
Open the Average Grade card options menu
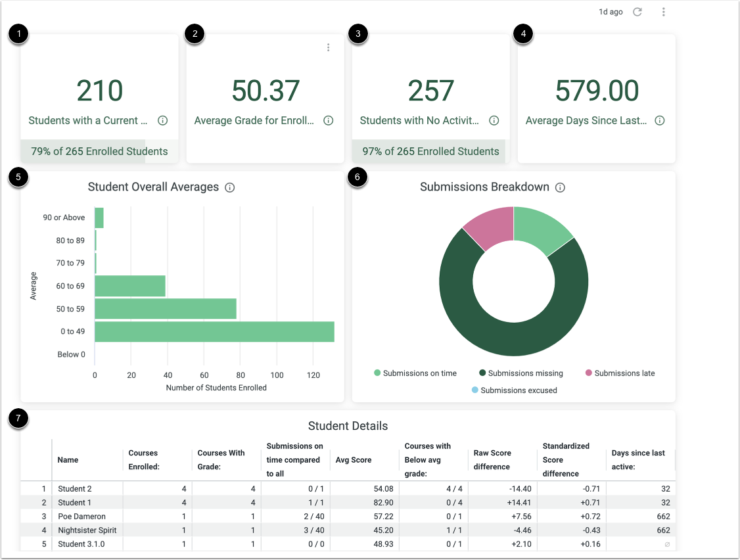(x=328, y=47)
